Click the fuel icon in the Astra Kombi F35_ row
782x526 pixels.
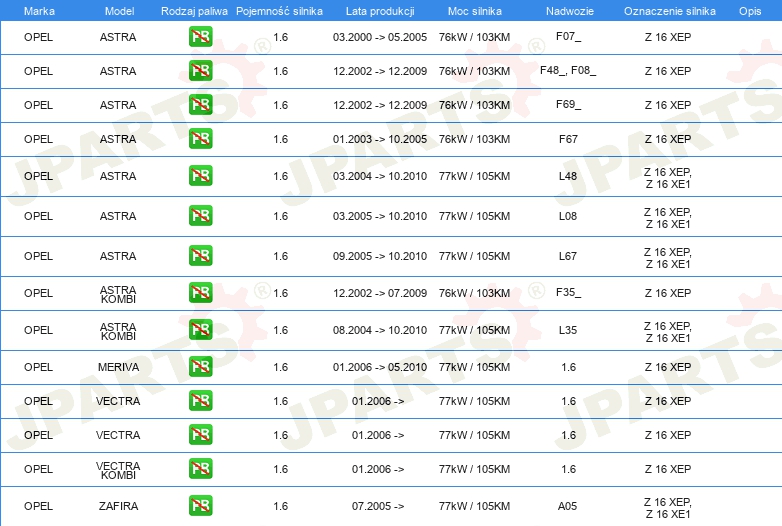click(x=200, y=293)
